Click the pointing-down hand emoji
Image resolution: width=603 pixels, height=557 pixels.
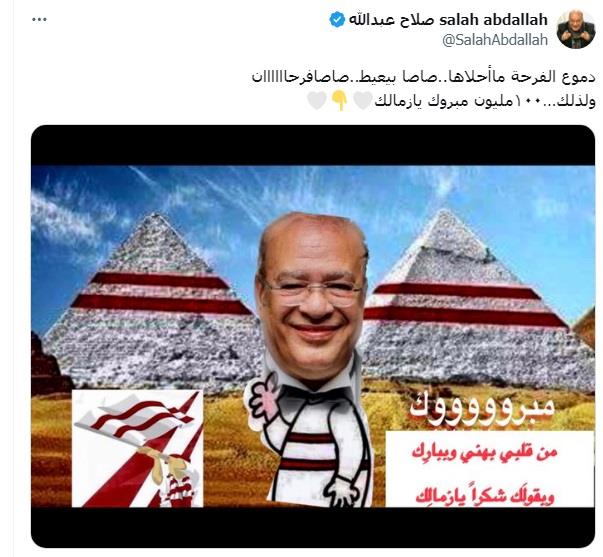(x=340, y=101)
